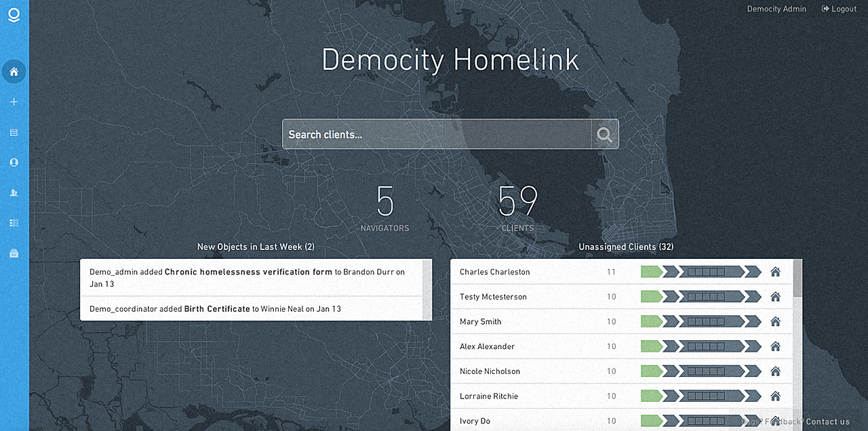Open the Birth Certificate entry for Winnie Neal
Screen dimensions: 868x431
coord(216,308)
